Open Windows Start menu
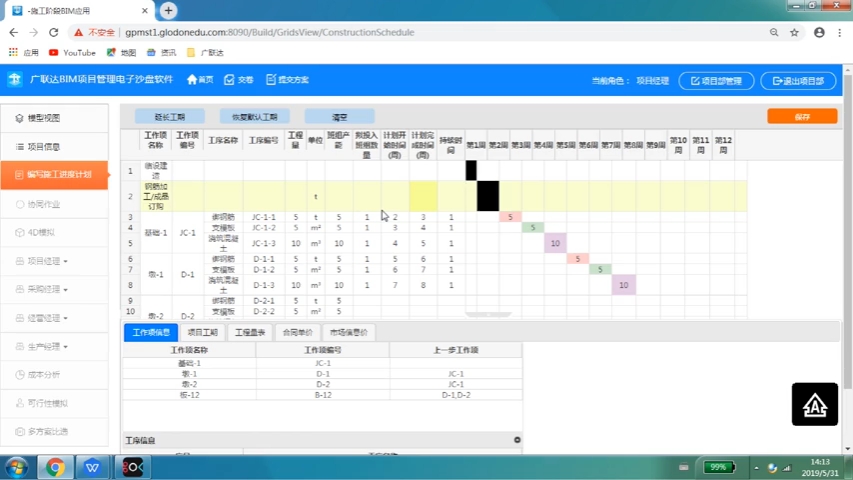The height and width of the screenshot is (480, 853). (16, 467)
